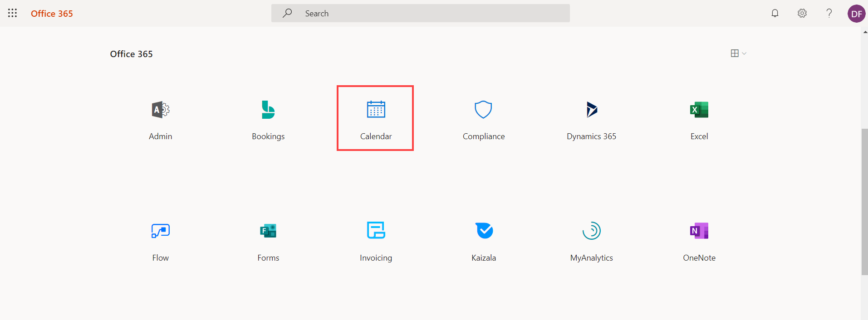Click the Search input field

tap(421, 13)
